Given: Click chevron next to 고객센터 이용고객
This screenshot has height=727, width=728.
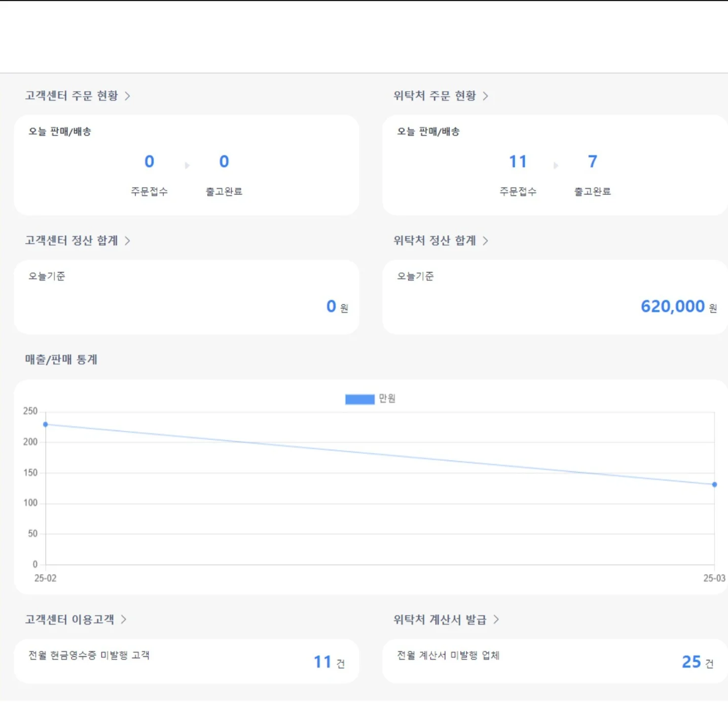Looking at the screenshot, I should pos(123,620).
